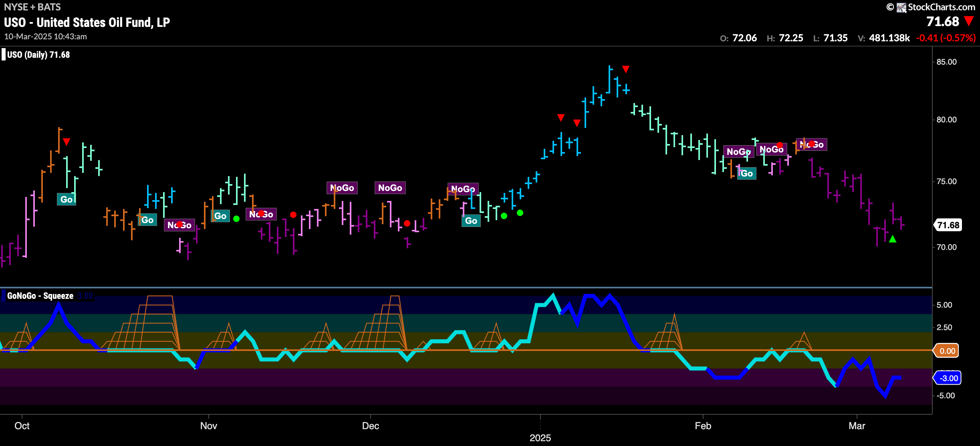
Task: Click the volume value V: 481.138k
Action: pyautogui.click(x=884, y=38)
